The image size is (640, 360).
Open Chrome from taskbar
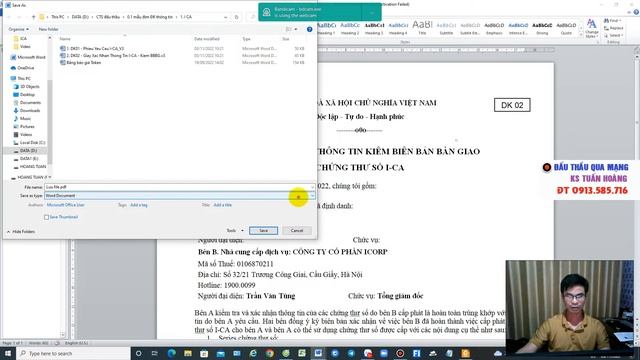click(x=269, y=353)
